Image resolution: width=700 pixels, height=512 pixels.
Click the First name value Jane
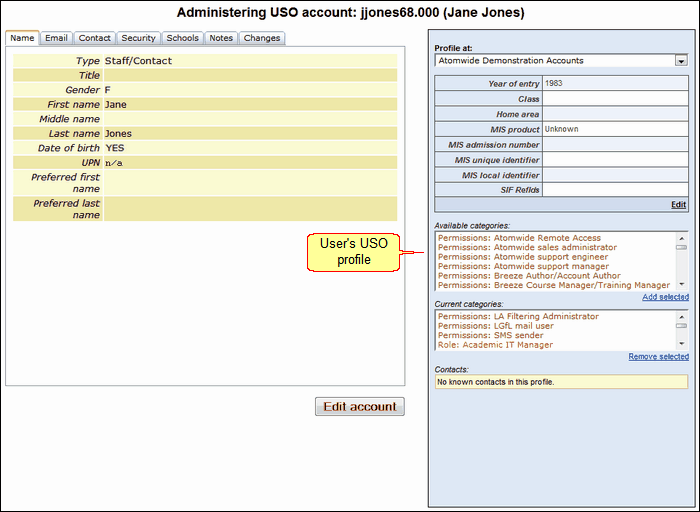pyautogui.click(x=116, y=104)
